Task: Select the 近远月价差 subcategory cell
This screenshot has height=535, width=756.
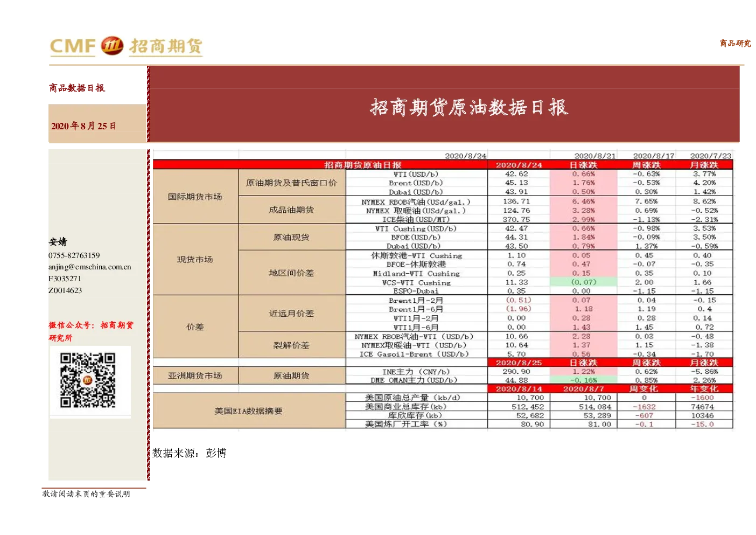Action: point(292,314)
